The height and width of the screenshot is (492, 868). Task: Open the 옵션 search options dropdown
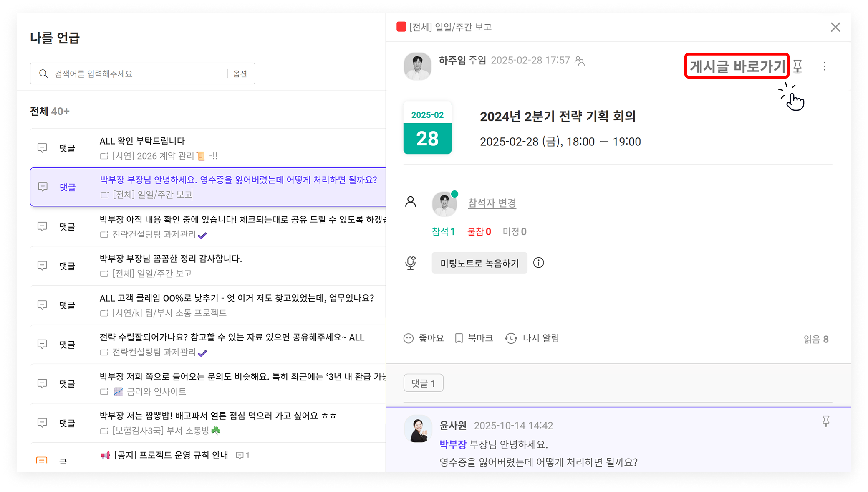pyautogui.click(x=240, y=74)
